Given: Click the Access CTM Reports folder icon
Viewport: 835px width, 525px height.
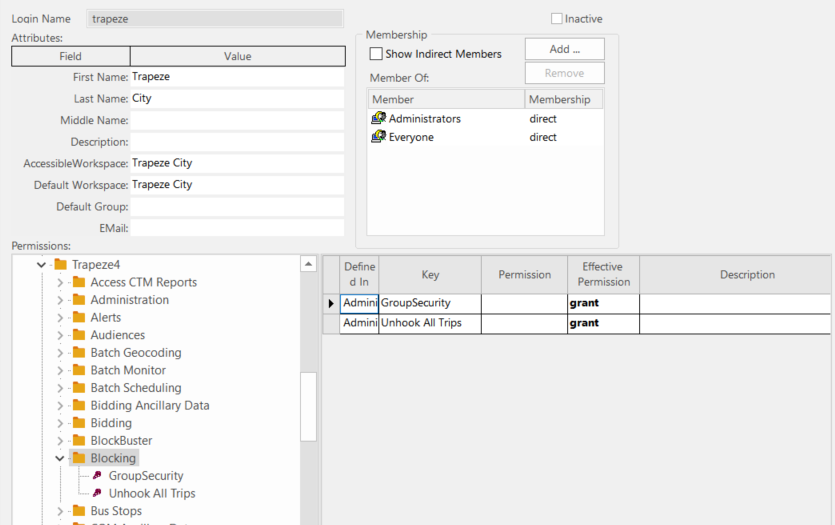Looking at the screenshot, I should point(79,282).
